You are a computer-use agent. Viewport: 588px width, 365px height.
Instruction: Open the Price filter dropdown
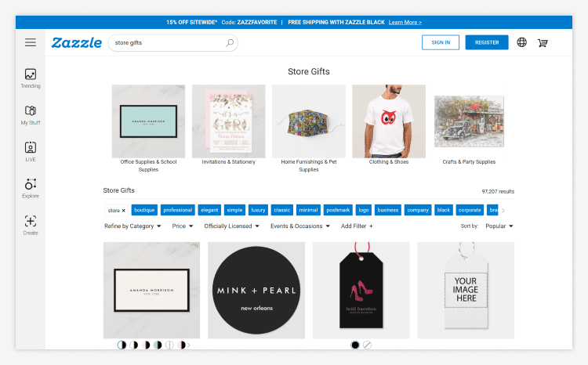tap(182, 226)
